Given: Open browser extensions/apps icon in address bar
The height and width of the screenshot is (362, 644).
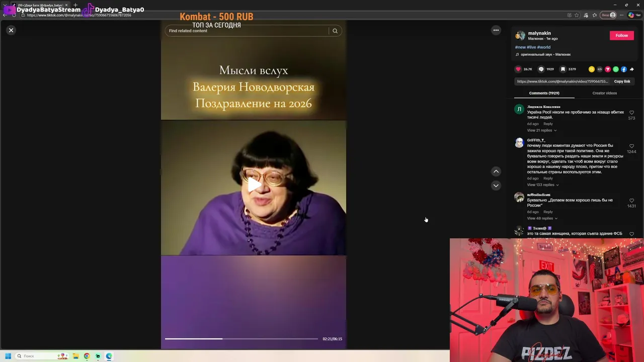Looking at the screenshot, I should [x=570, y=15].
